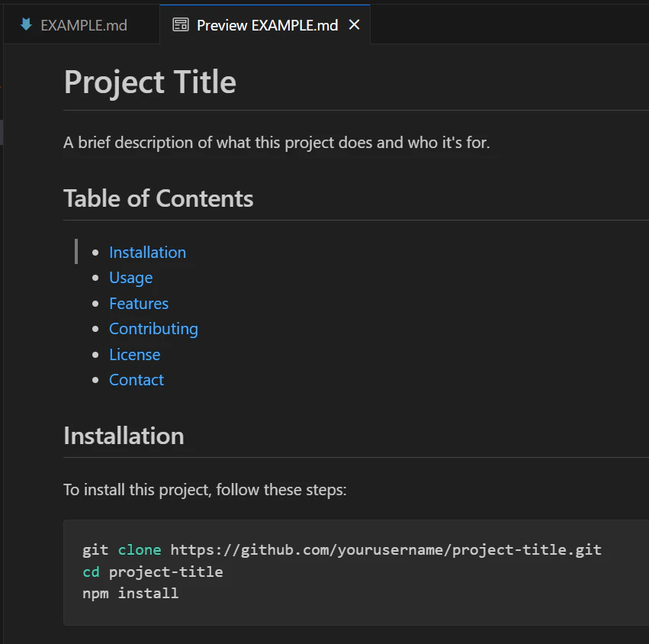Click the Table of Contents heading
Screen dimensions: 649x644
coord(158,198)
